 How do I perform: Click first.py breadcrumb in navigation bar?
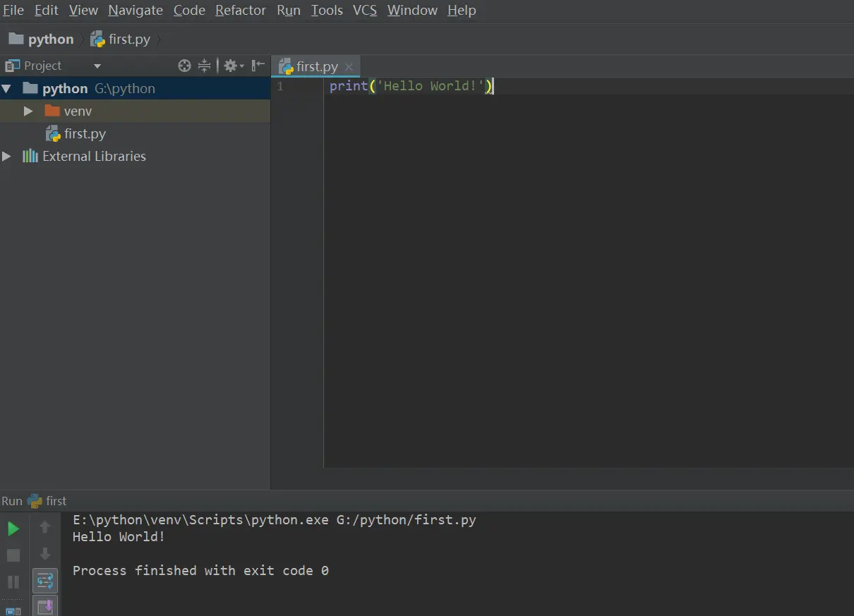[121, 39]
